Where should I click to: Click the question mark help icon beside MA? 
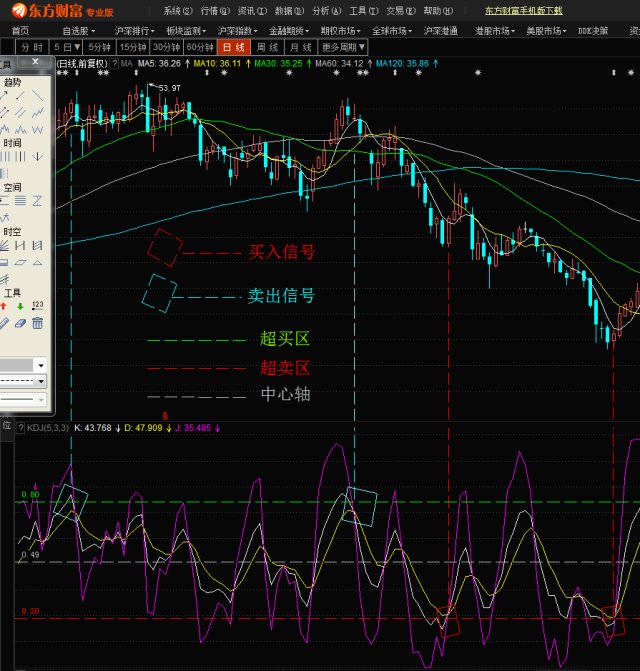[113, 63]
